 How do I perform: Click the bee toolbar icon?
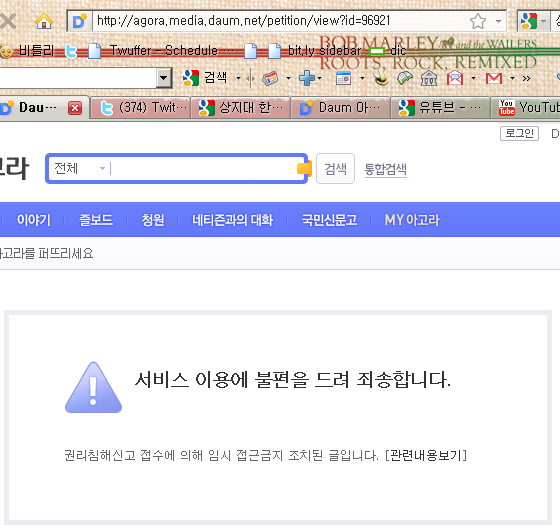pos(381,78)
